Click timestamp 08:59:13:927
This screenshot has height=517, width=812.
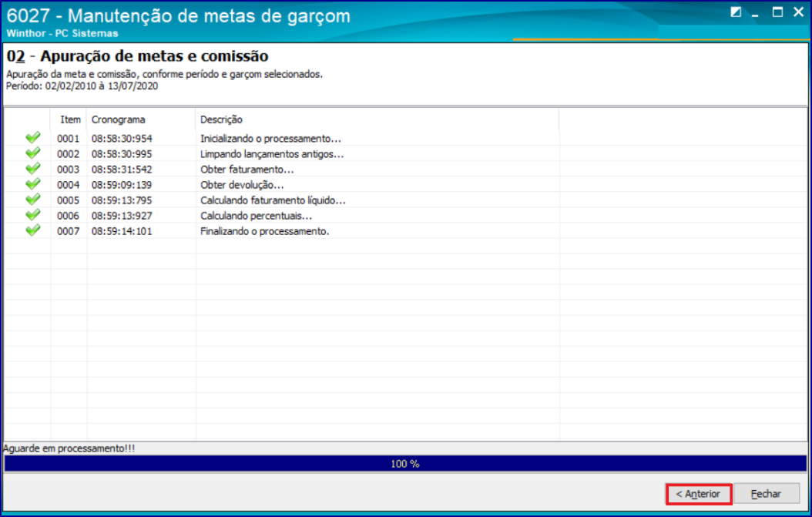coord(122,216)
